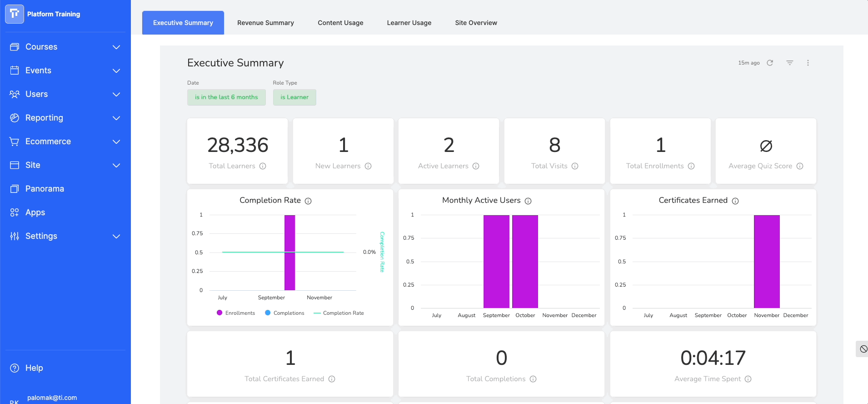868x404 pixels.
Task: Click the info icon beside Completion Rate
Action: pos(308,201)
